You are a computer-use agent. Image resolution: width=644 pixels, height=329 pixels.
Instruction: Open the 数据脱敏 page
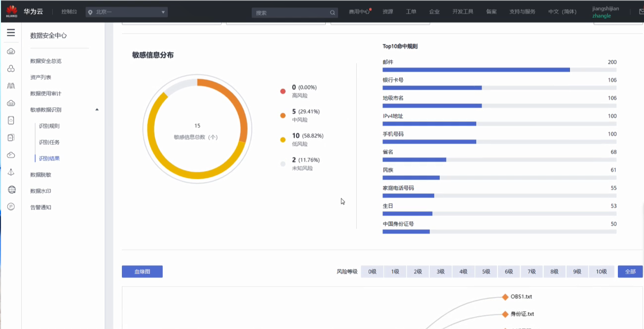pyautogui.click(x=40, y=175)
